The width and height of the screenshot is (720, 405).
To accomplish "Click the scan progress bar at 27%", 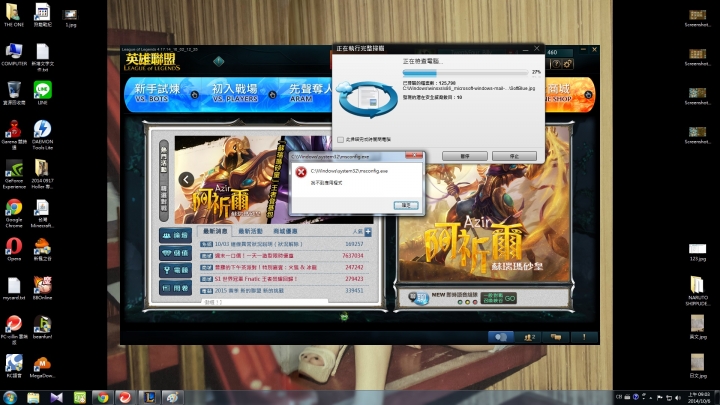I will (x=465, y=73).
